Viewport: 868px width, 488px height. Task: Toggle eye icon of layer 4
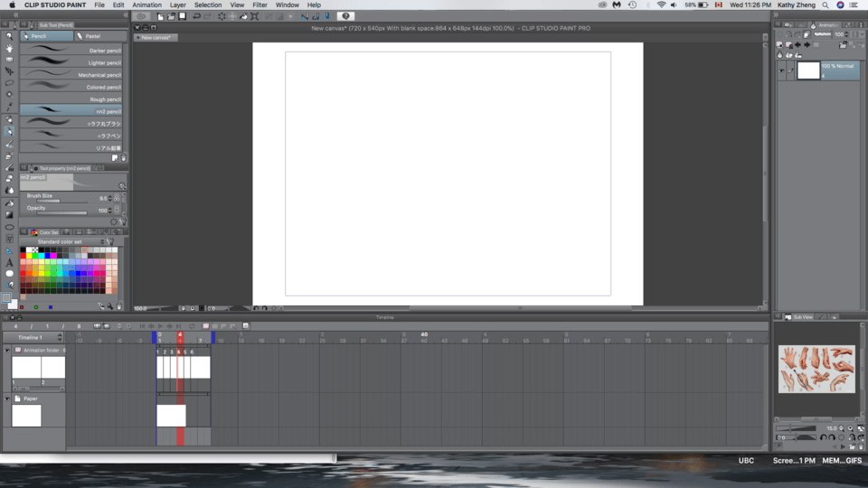coord(781,70)
